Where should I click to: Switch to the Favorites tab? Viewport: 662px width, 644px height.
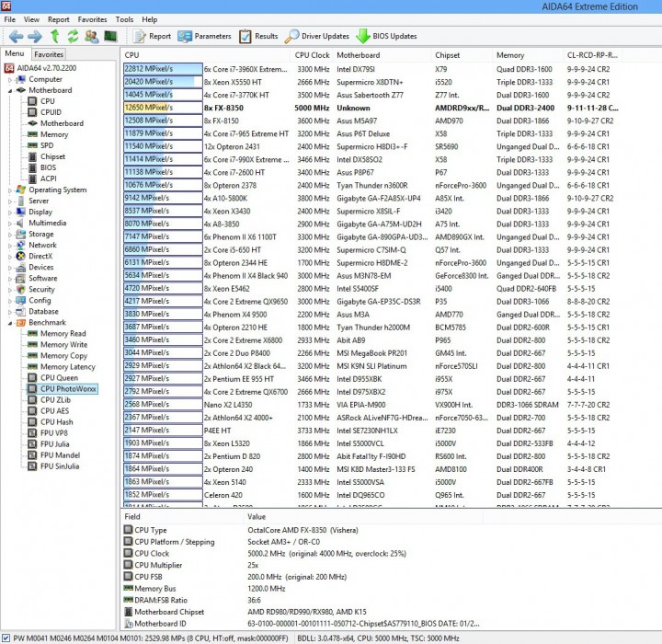tap(49, 54)
